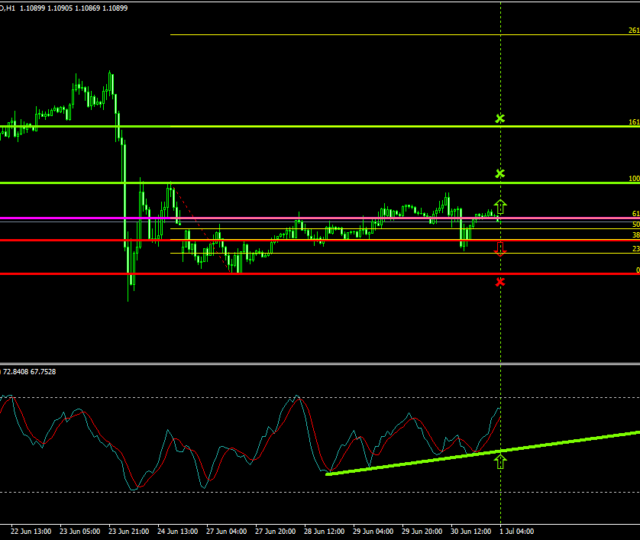Image resolution: width=640 pixels, height=540 pixels.
Task: Click the red down arrow on the price chart
Action: click(500, 250)
